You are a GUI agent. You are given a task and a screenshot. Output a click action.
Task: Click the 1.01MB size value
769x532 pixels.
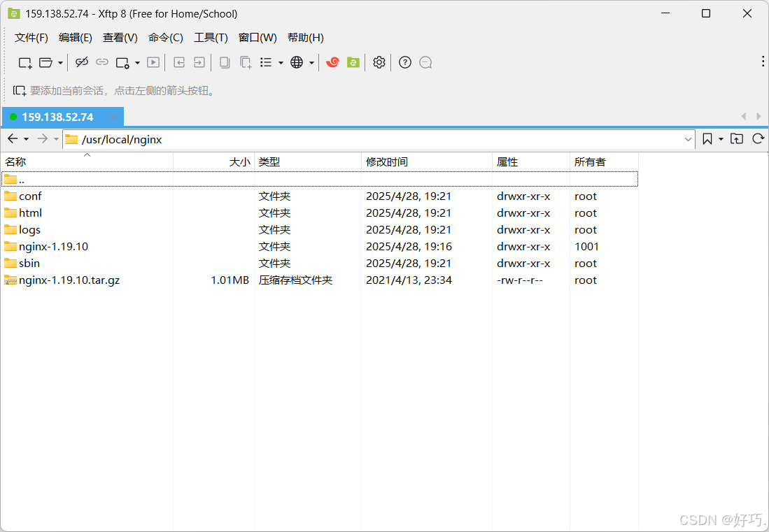pyautogui.click(x=230, y=280)
